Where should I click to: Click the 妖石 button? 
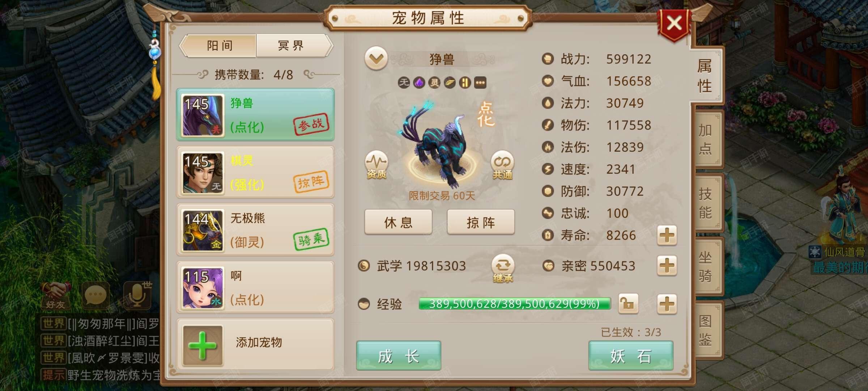point(631,356)
